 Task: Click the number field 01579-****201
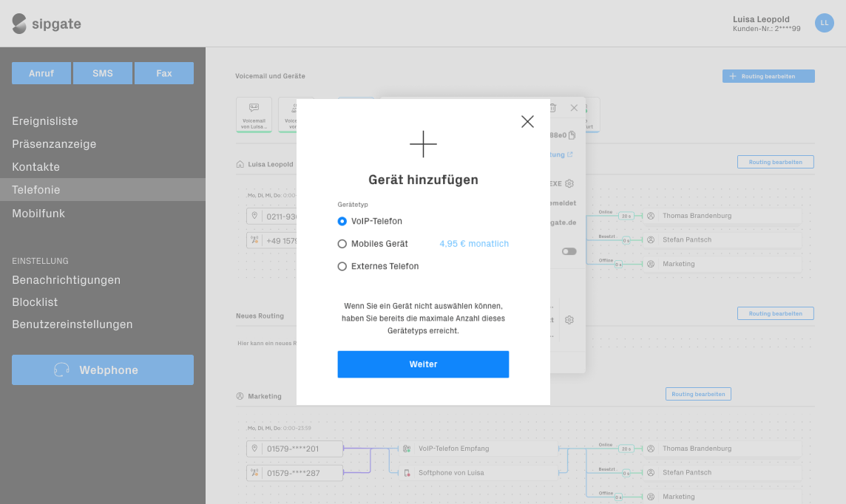coord(294,449)
